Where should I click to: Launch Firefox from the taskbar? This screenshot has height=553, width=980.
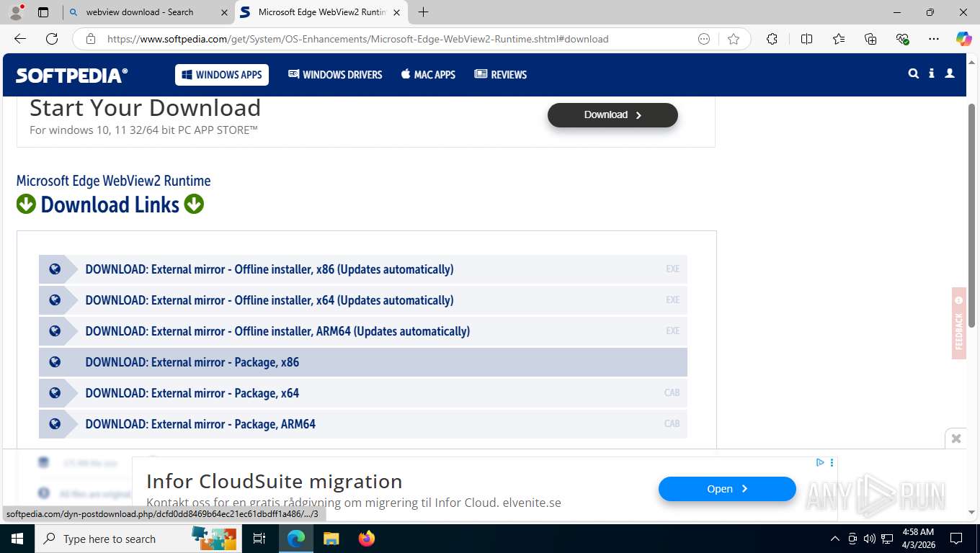pos(367,539)
